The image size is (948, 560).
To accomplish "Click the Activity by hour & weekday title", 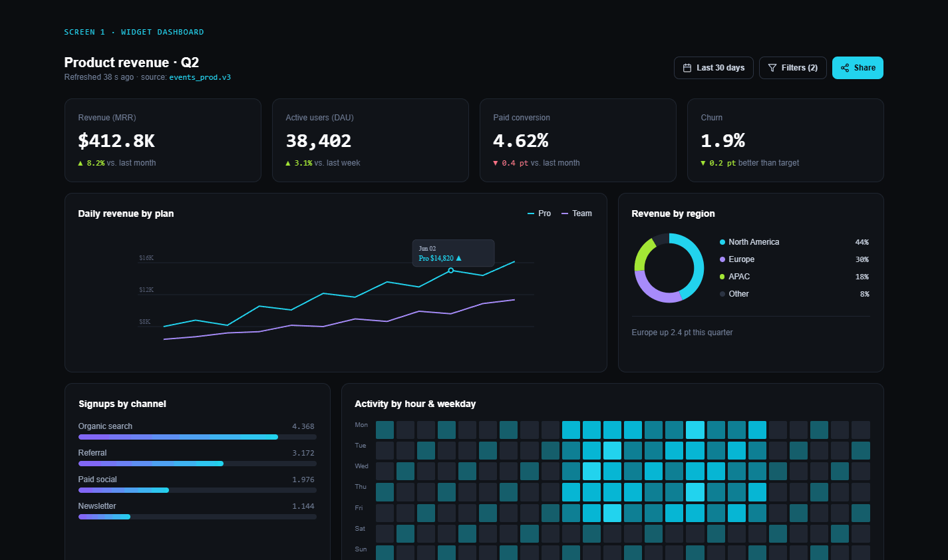I will tap(415, 404).
